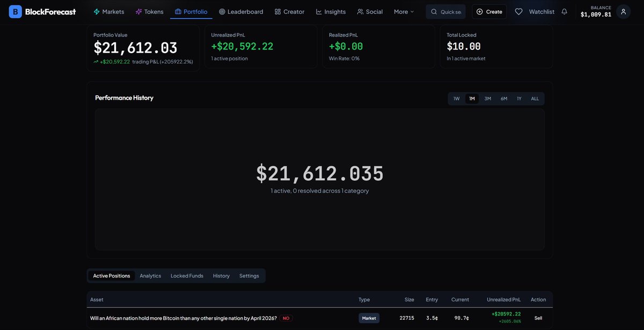Open the Insights page
644x330 pixels.
tap(331, 11)
